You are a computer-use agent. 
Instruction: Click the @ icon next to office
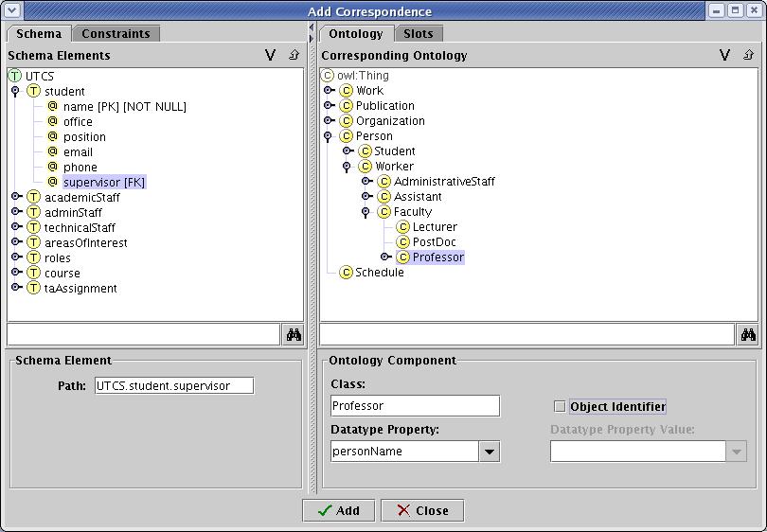point(52,121)
